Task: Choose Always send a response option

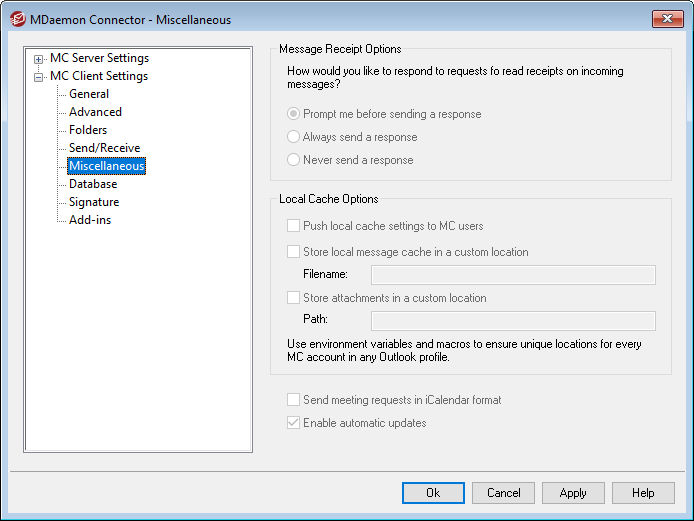Action: pyautogui.click(x=293, y=137)
